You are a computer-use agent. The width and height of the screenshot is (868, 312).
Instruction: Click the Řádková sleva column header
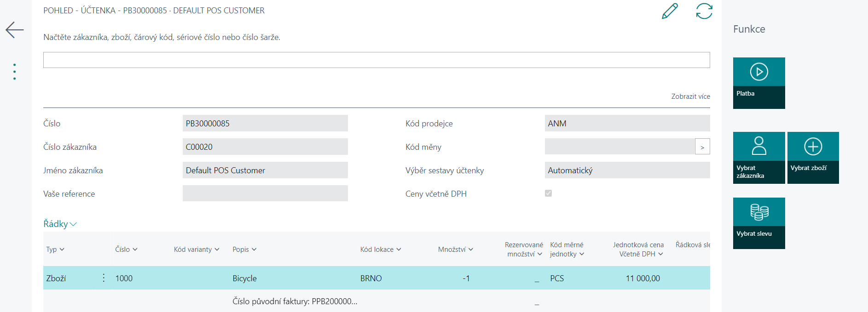(693, 245)
